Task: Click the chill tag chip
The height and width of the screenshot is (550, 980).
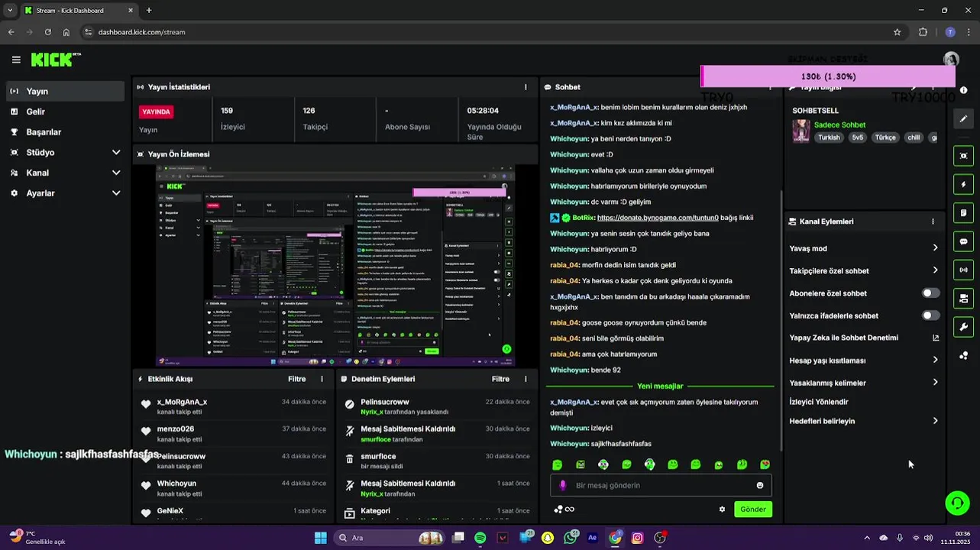Action: pos(914,137)
